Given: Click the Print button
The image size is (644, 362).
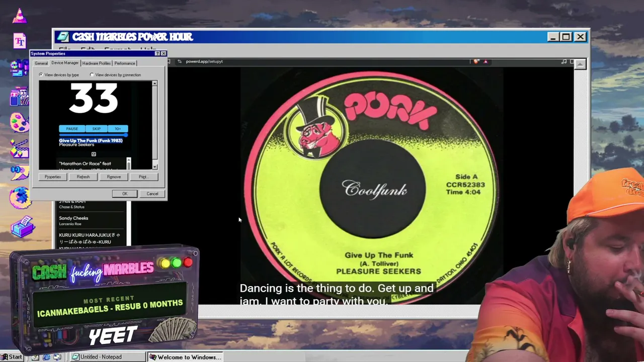Looking at the screenshot, I should click(x=143, y=177).
